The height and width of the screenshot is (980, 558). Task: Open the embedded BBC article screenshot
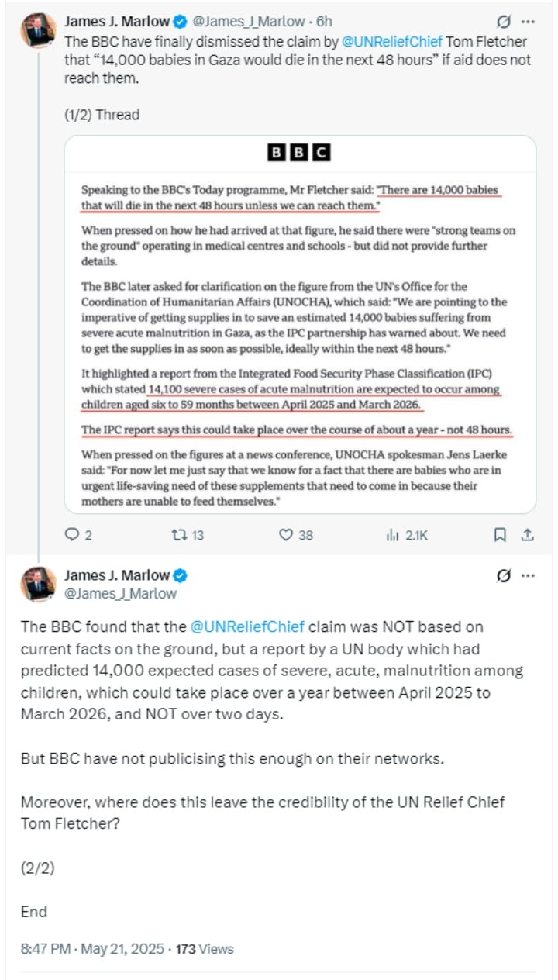(x=299, y=324)
